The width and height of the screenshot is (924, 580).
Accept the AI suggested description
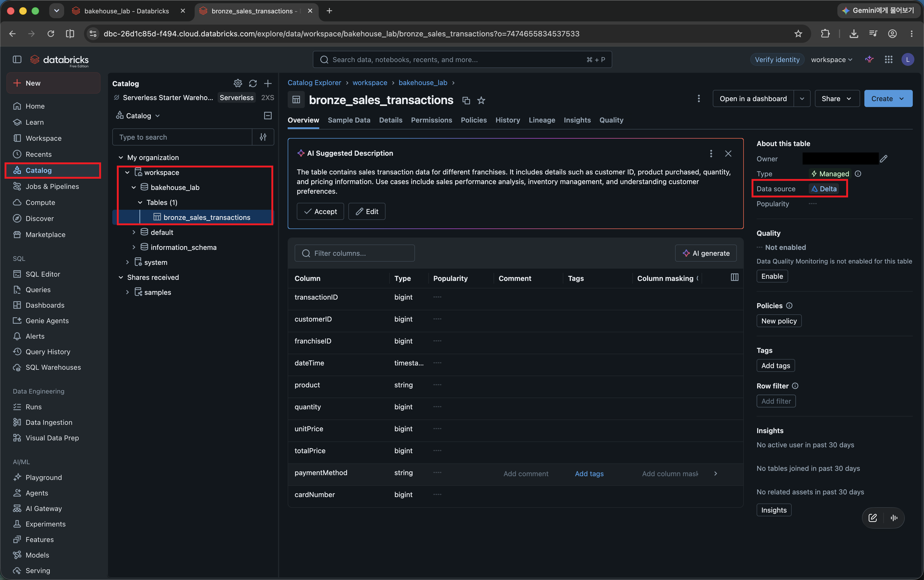point(320,211)
